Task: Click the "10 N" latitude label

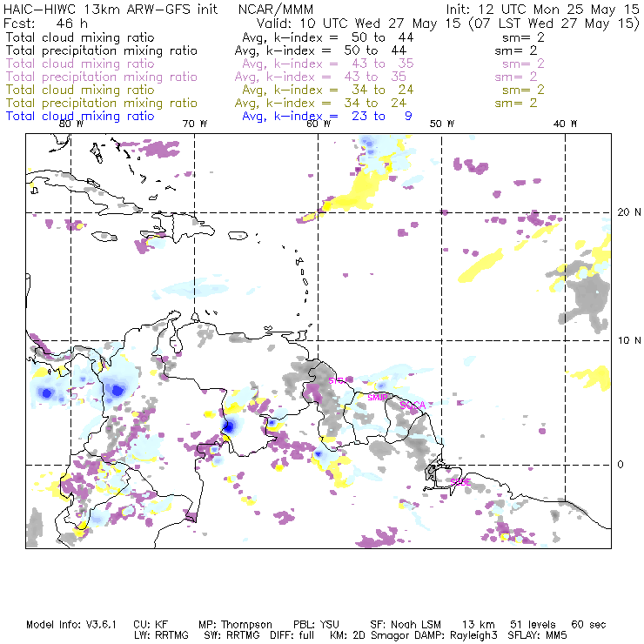Action: click(x=629, y=340)
